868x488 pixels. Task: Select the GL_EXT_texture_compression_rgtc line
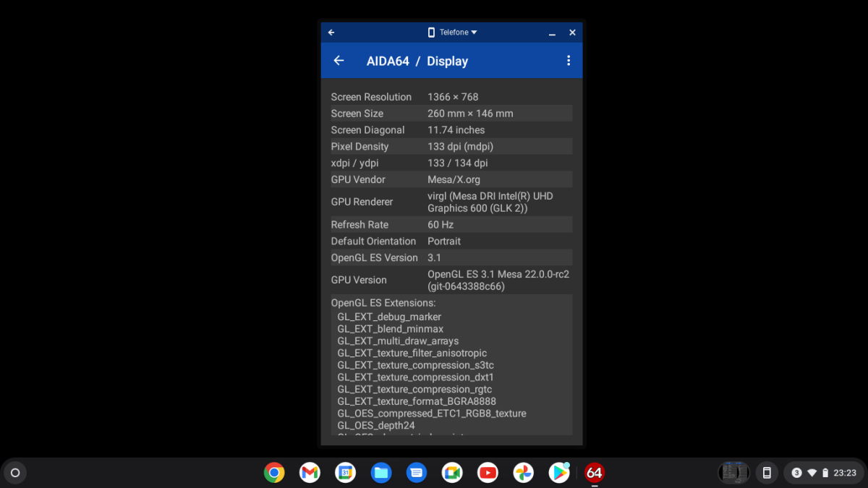point(414,390)
